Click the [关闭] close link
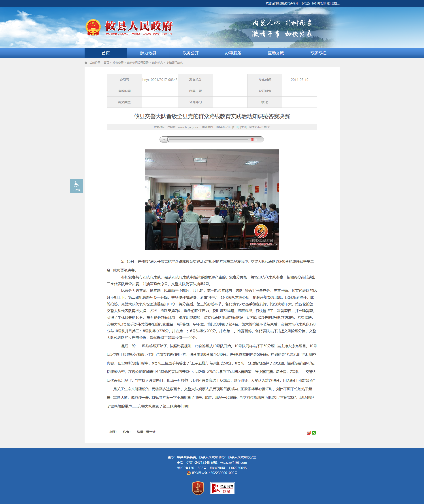424x504 pixels. (243, 127)
